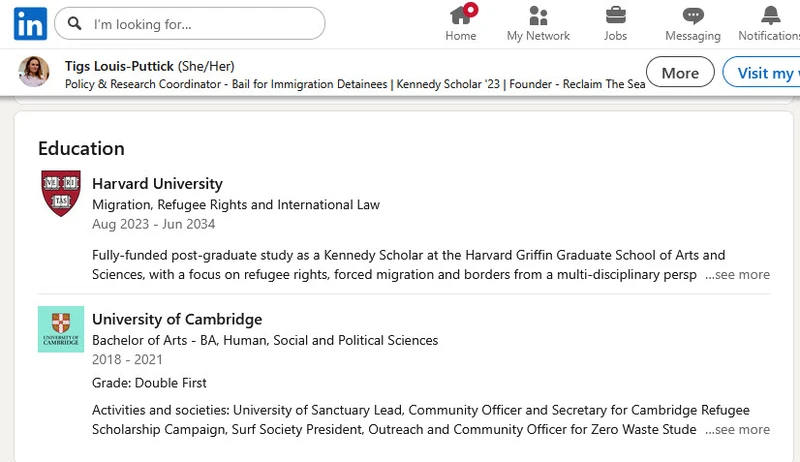800x462 pixels.
Task: Open the Messaging chat bubble icon
Action: tap(693, 15)
